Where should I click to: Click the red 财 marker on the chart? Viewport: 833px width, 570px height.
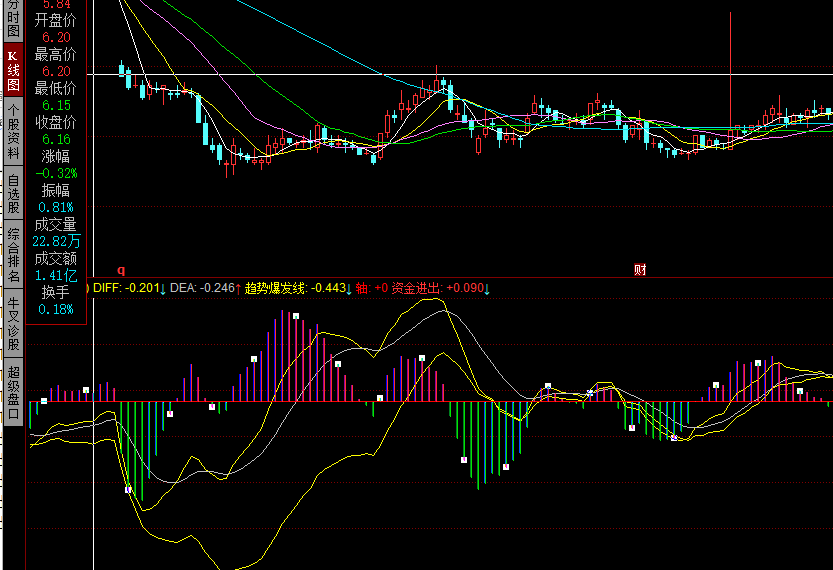pos(640,270)
